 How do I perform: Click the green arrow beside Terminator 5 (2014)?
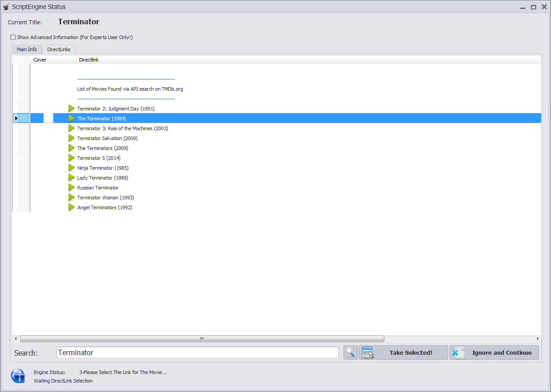point(71,158)
